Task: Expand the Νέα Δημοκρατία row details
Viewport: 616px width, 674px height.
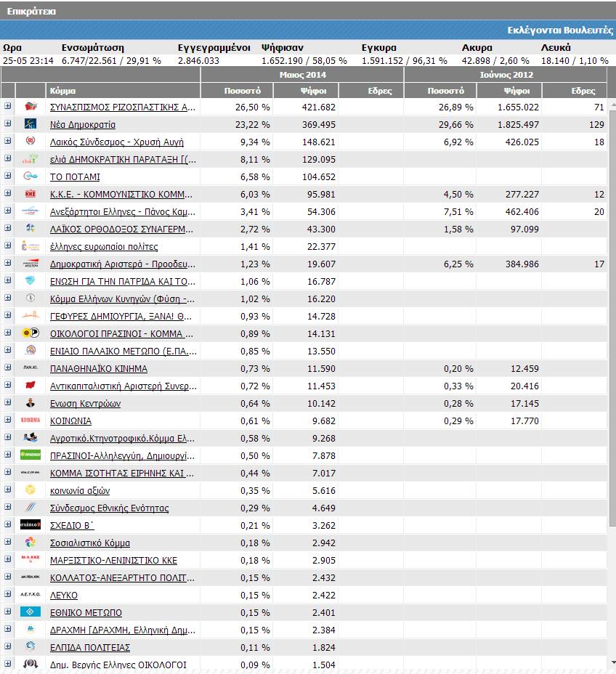Action: tap(8, 123)
